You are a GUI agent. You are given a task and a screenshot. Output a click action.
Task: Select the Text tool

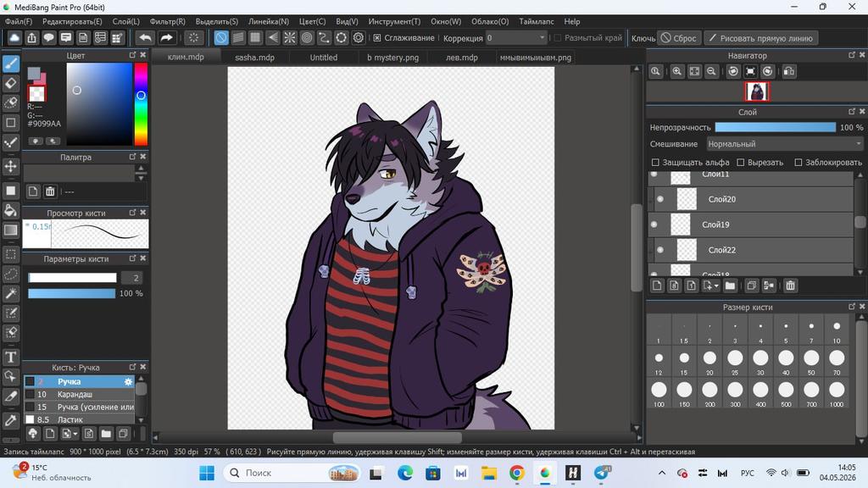10,357
